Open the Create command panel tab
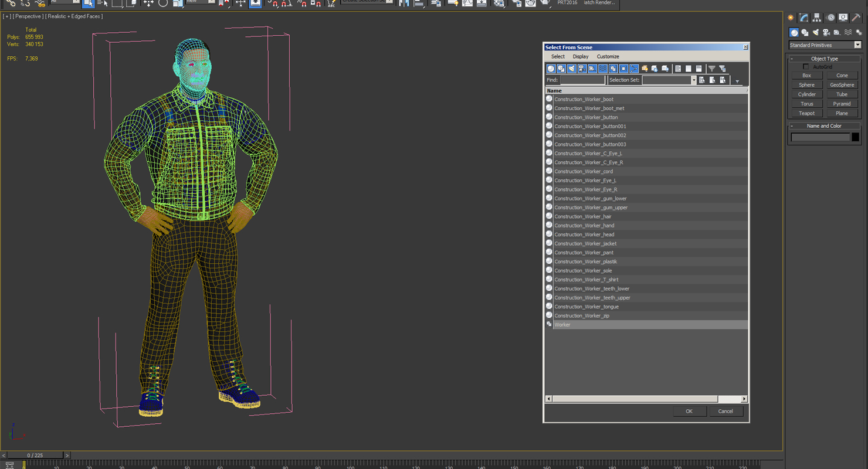Screen dimensions: 868x469 pos(791,18)
